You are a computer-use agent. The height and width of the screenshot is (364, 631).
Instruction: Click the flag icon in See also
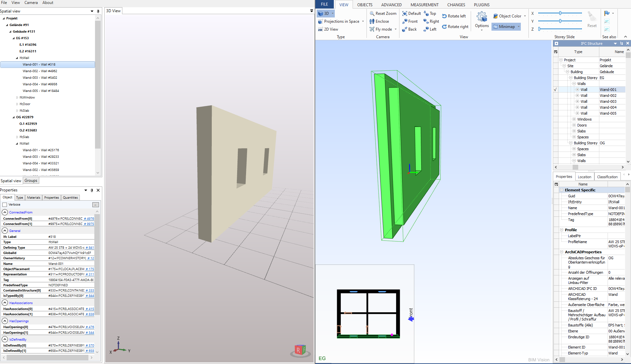point(607,14)
